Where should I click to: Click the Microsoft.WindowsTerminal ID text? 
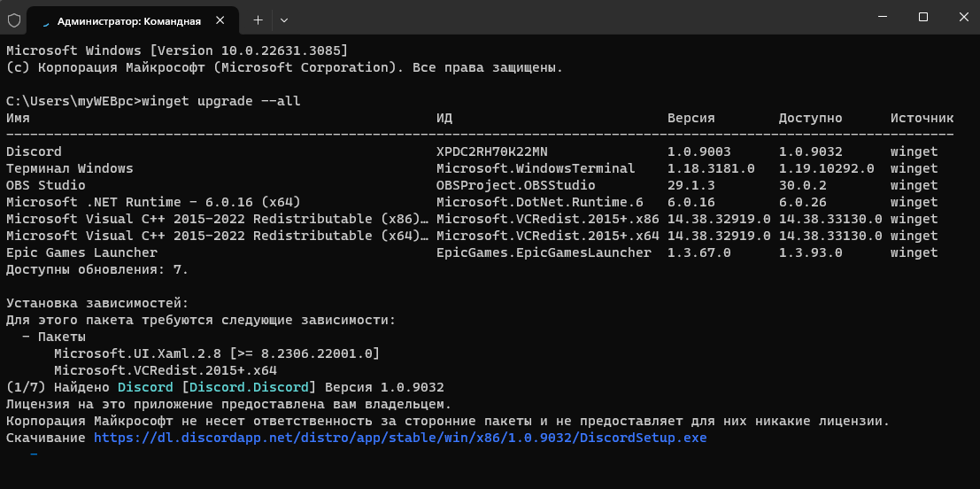pyautogui.click(x=536, y=168)
